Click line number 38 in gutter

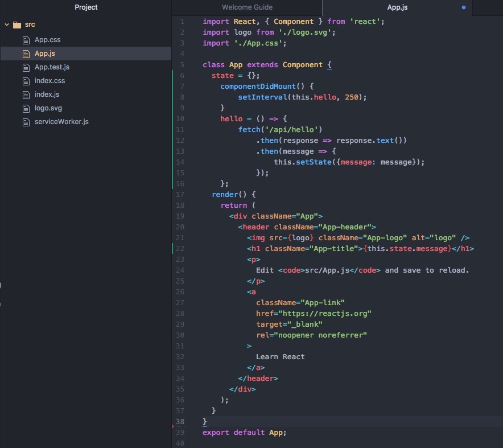(x=180, y=422)
